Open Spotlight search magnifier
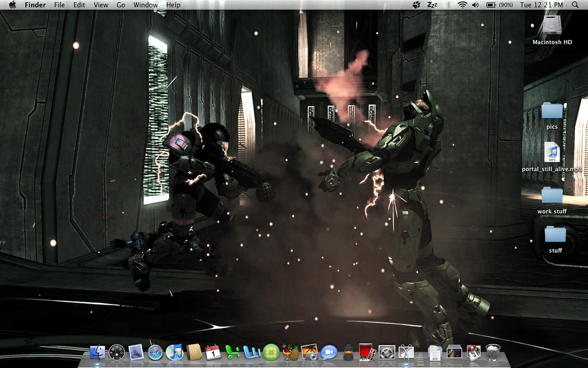 575,5
